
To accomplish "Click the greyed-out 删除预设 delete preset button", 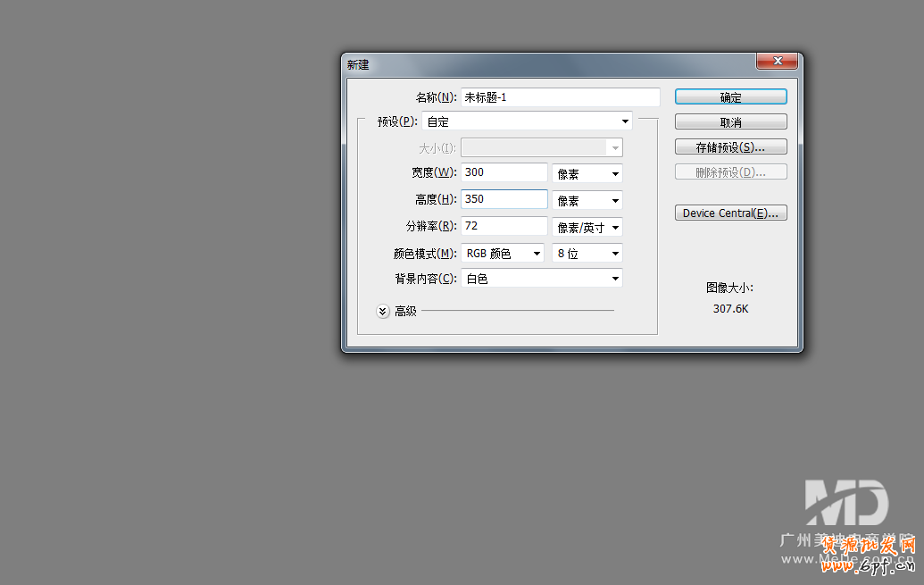I will (x=730, y=172).
